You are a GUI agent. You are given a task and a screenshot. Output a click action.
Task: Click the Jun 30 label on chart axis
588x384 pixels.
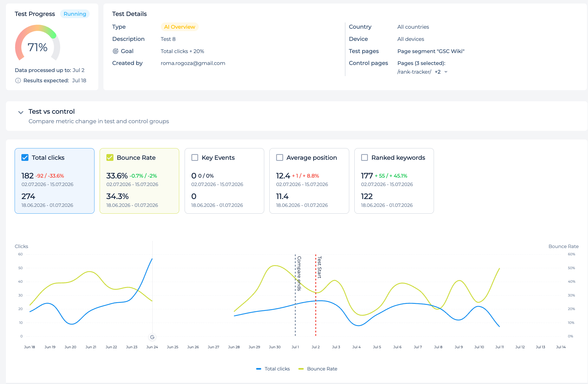pyautogui.click(x=275, y=347)
